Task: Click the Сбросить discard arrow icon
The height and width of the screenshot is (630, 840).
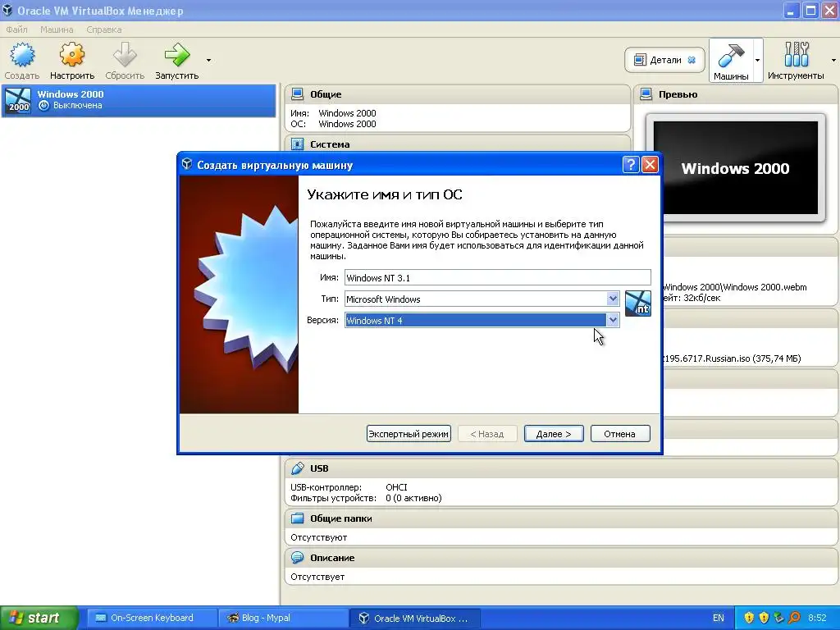Action: pyautogui.click(x=125, y=55)
